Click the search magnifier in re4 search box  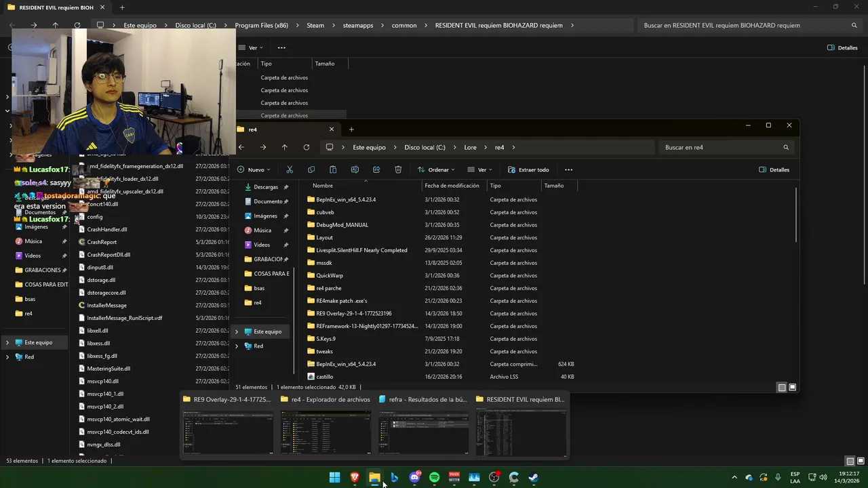tap(786, 147)
